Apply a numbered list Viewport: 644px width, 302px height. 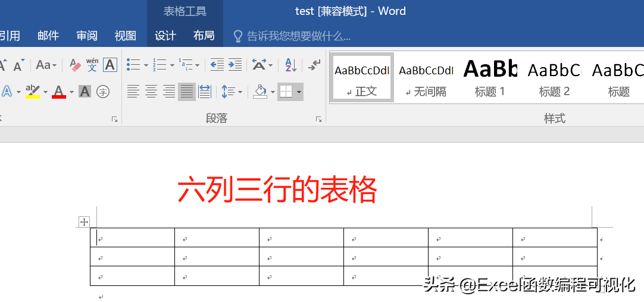[159, 65]
